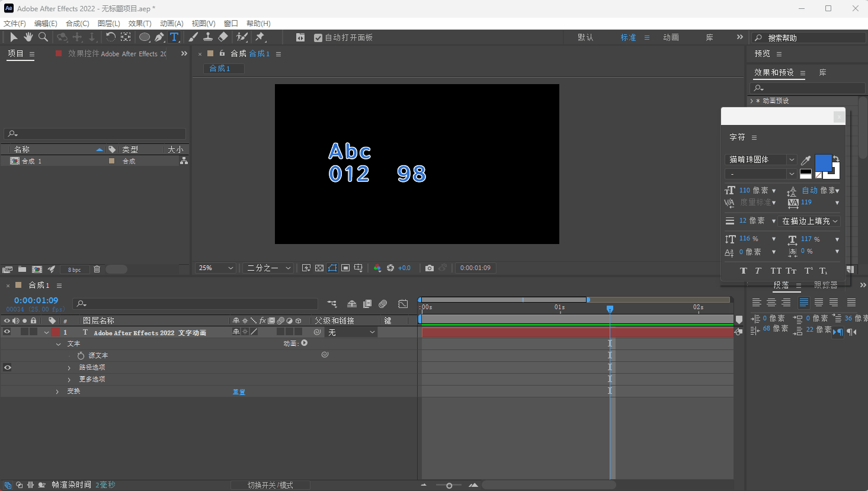Toggle the composition mini-flowchart icon
The width and height of the screenshot is (868, 491).
(x=332, y=304)
